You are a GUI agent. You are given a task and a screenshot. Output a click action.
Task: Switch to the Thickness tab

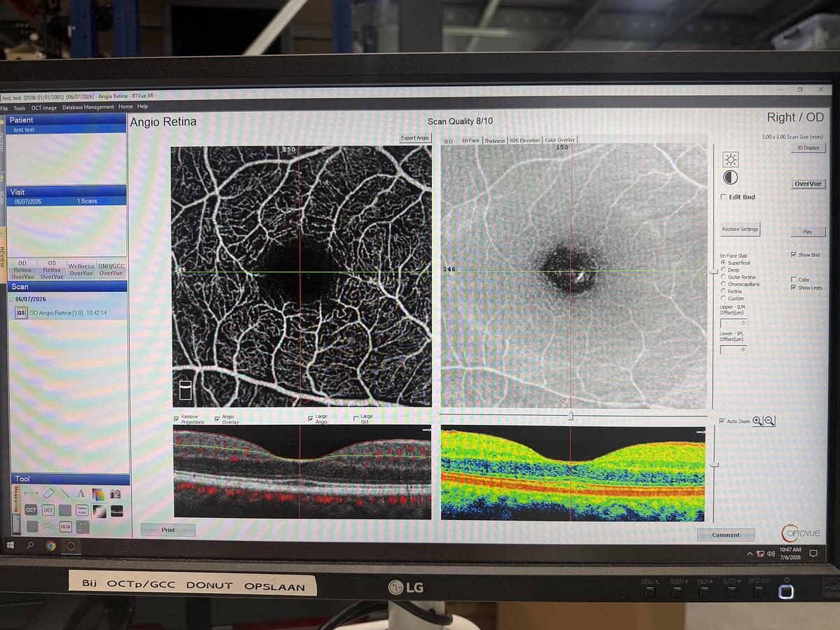pos(494,141)
